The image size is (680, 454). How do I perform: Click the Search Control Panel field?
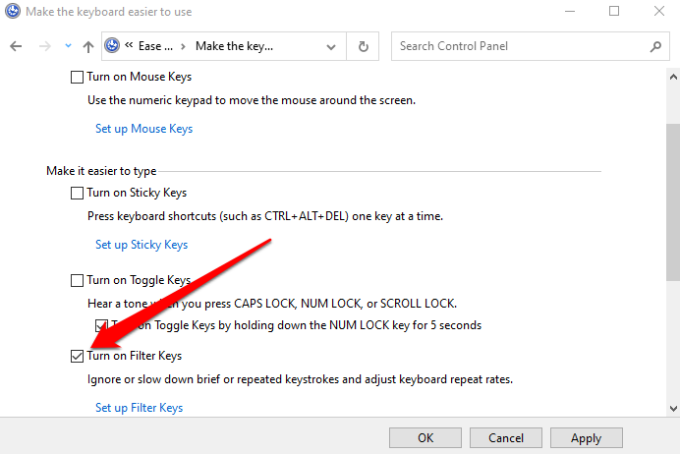520,46
